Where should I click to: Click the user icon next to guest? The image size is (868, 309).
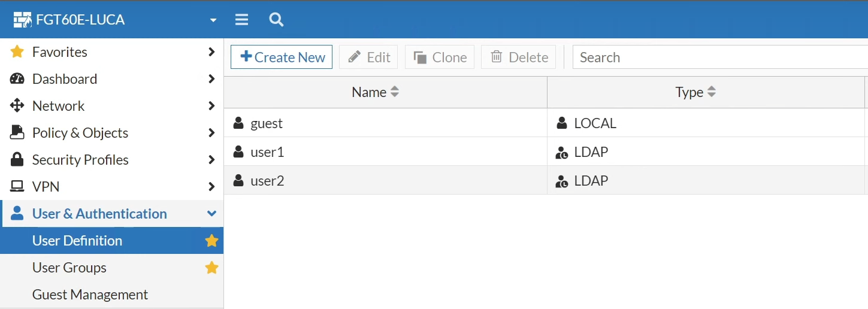[238, 123]
